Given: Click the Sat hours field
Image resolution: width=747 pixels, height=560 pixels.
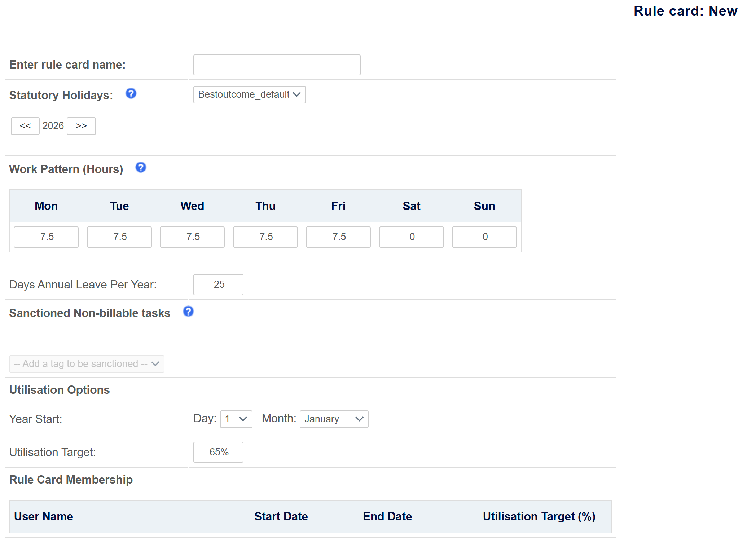Looking at the screenshot, I should (412, 237).
